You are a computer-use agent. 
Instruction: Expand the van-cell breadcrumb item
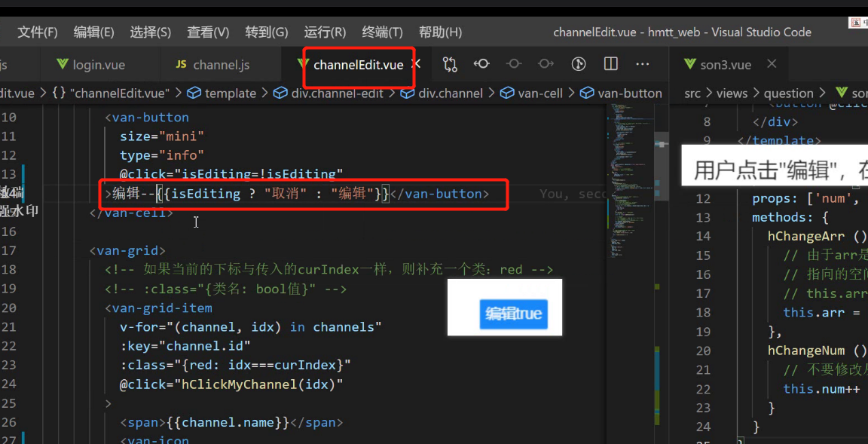531,93
